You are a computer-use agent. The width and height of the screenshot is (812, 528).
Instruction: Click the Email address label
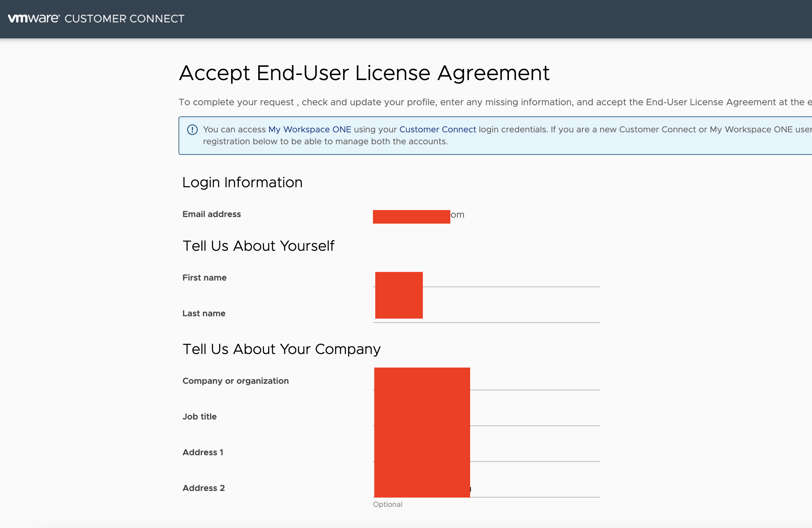(x=212, y=214)
